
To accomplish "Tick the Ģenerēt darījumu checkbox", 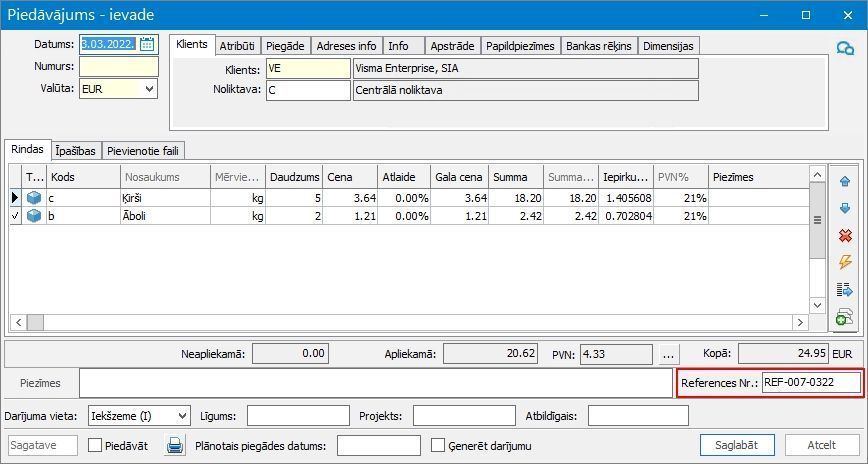I will (x=438, y=445).
